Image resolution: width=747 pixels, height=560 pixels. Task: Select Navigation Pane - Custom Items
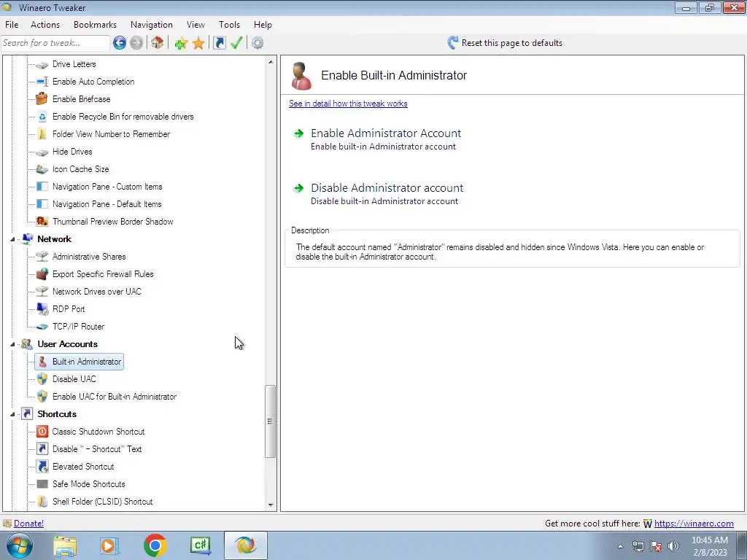pos(107,187)
